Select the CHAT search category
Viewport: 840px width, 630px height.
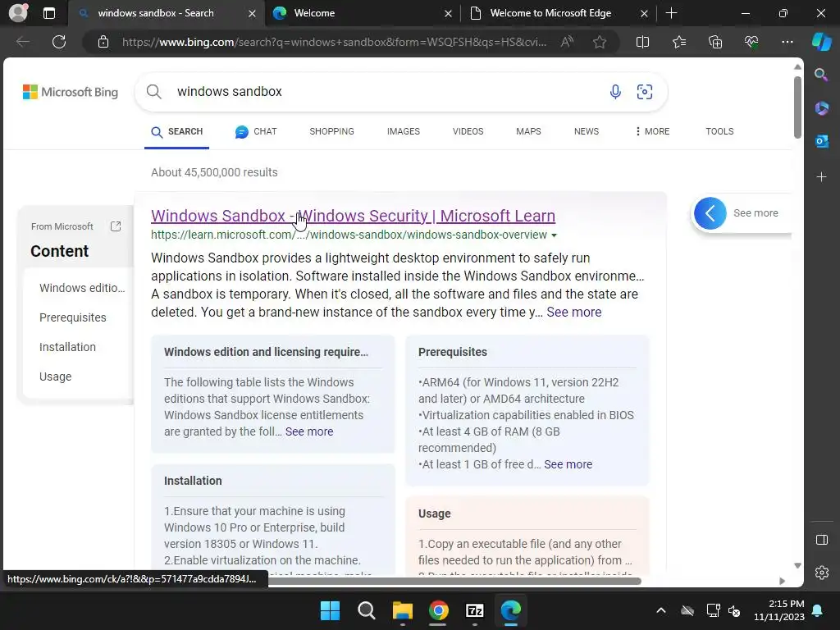(256, 132)
